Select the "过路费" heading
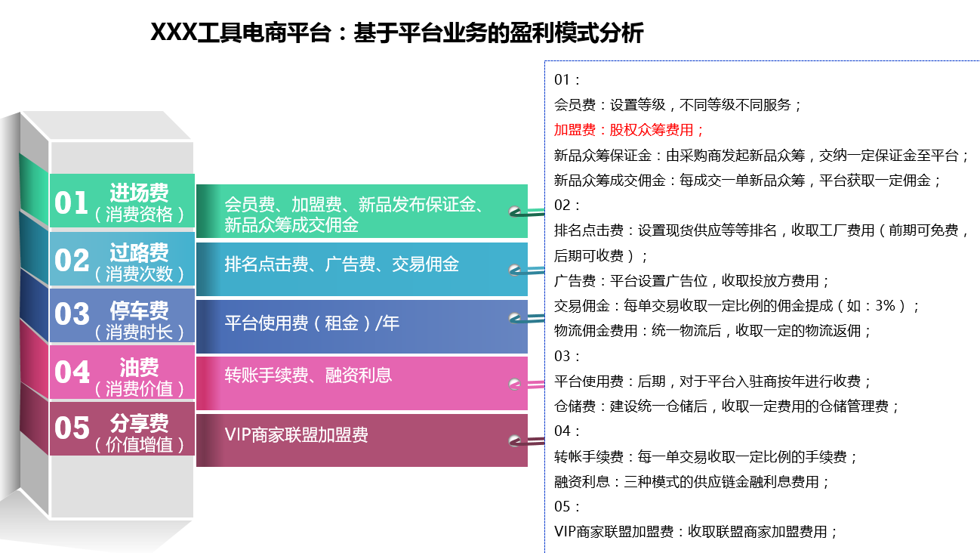Screen dimensions: 980x553 (x=140, y=252)
